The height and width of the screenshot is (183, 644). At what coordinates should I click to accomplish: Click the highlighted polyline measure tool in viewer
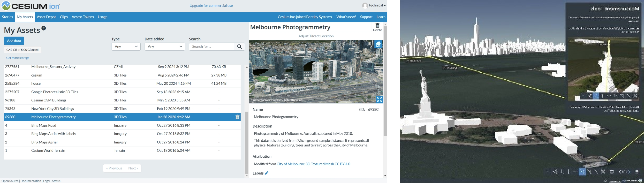(583, 172)
